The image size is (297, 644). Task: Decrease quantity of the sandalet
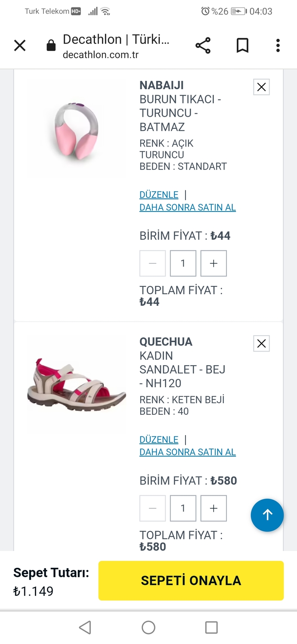(152, 508)
